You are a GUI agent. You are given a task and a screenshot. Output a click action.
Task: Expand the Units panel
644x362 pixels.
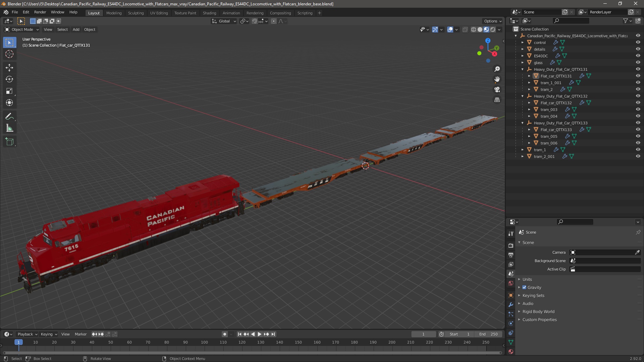pos(527,279)
